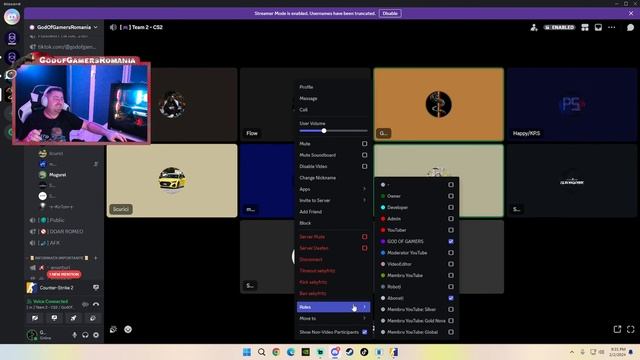Choose Call in the context menu
The height and width of the screenshot is (360, 640).
pos(333,110)
